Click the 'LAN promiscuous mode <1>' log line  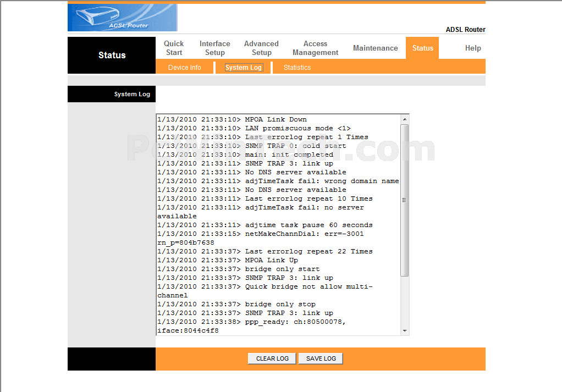pyautogui.click(x=254, y=128)
